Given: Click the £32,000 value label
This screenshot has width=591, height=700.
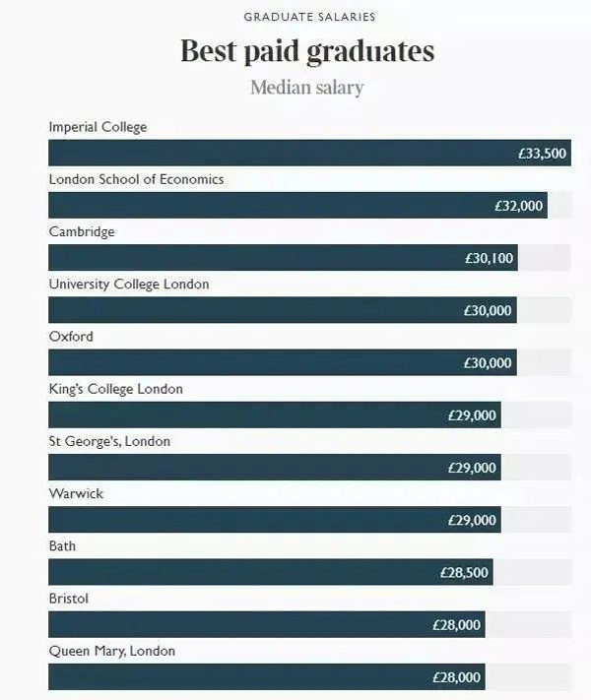Looking at the screenshot, I should (x=518, y=206).
